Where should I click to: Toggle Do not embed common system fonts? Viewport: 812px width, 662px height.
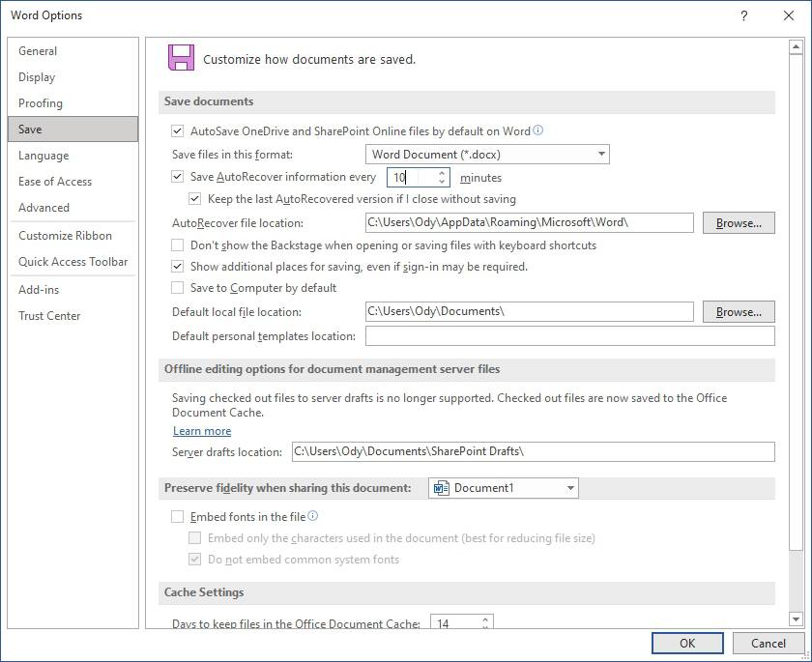pyautogui.click(x=194, y=559)
